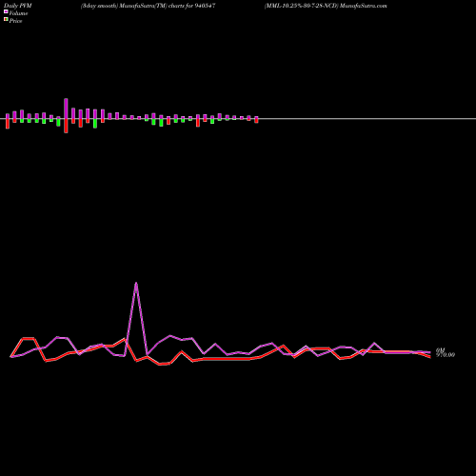The width and height of the screenshot is (476, 476).
Task: Click the tallest magenta volume bar
Action: click(66, 109)
